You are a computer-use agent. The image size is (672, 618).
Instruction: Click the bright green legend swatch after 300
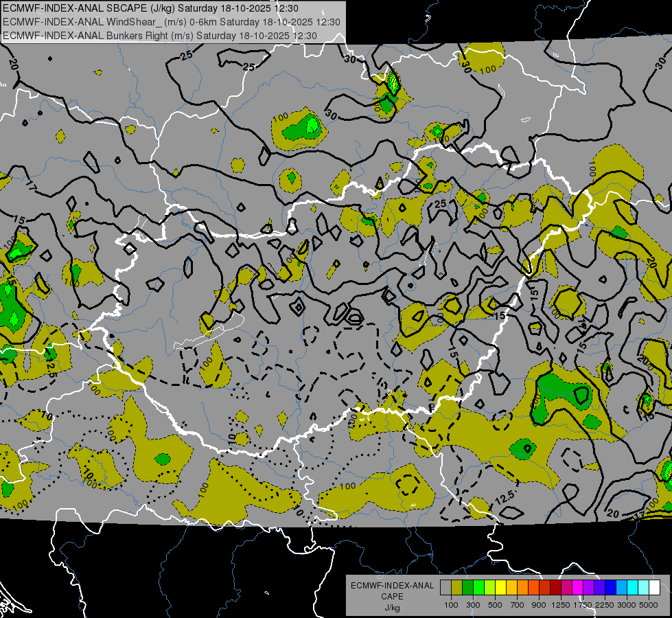tap(478, 588)
